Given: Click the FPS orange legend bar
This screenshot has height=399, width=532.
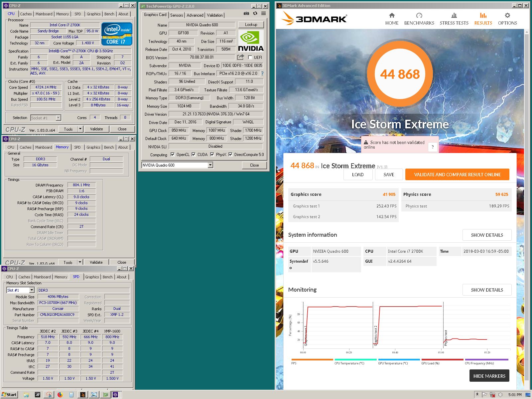Looking at the screenshot, I should click(312, 359).
